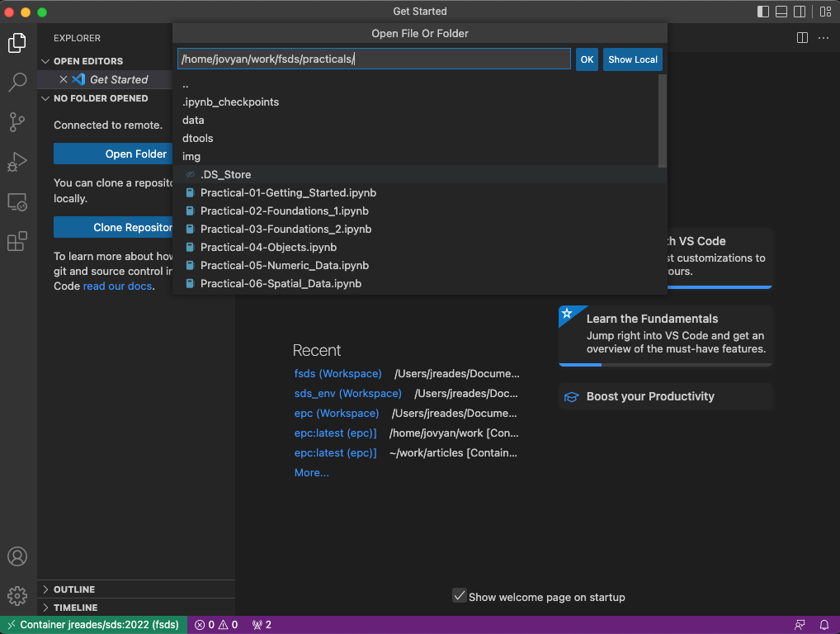The image size is (840, 634).
Task: Open the Learn the Fundamentals walkthrough
Action: point(665,335)
